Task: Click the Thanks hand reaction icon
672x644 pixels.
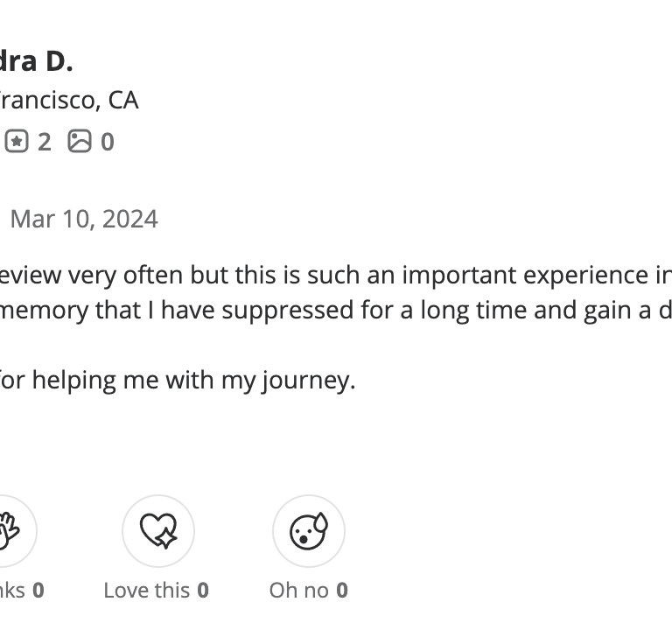Action: (x=10, y=531)
